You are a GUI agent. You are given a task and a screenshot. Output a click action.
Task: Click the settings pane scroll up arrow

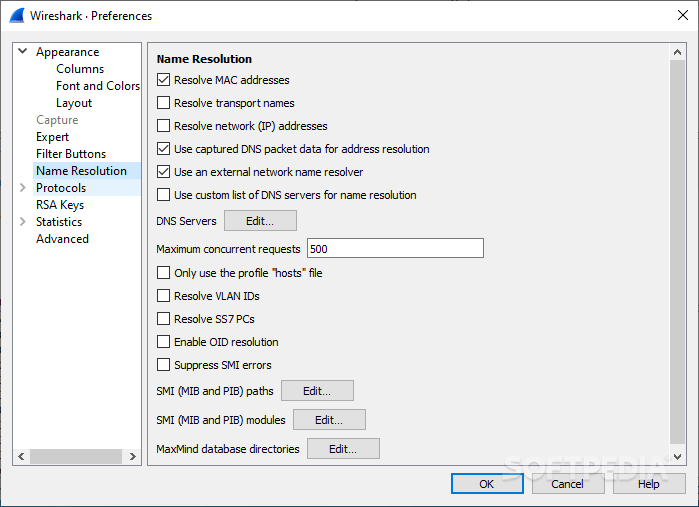(678, 52)
